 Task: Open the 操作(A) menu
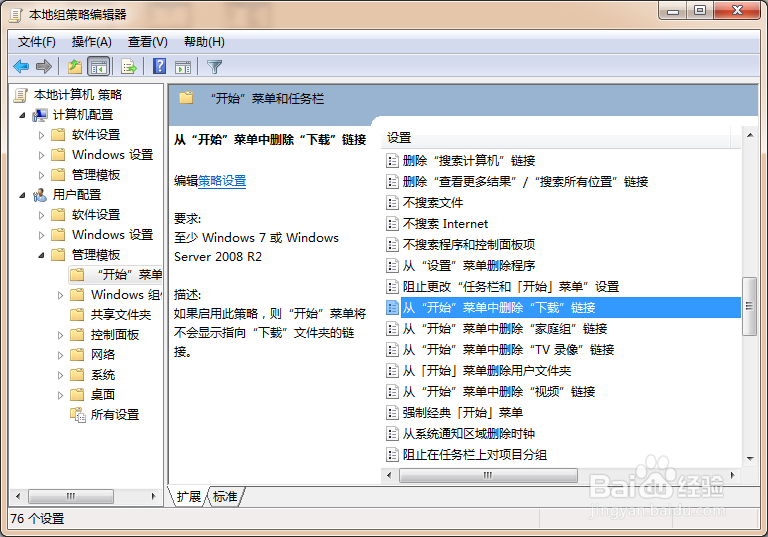[x=92, y=42]
